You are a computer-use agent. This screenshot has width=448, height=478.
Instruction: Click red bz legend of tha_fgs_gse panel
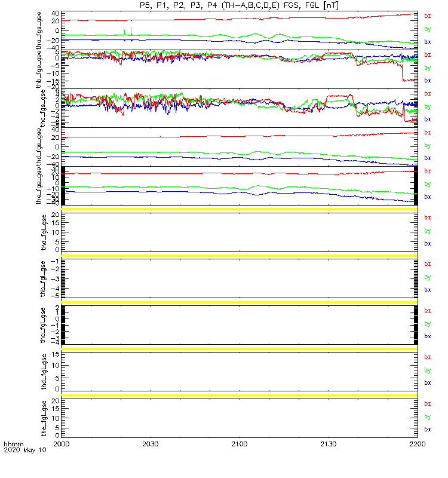(428, 16)
